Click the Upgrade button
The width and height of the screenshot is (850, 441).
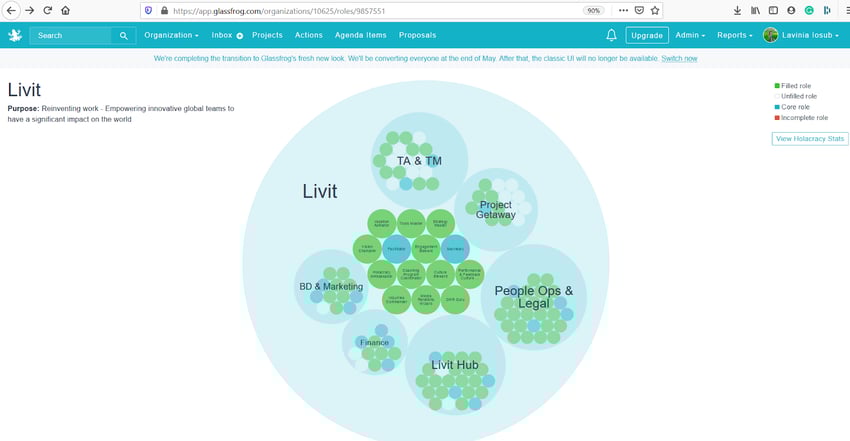click(647, 35)
